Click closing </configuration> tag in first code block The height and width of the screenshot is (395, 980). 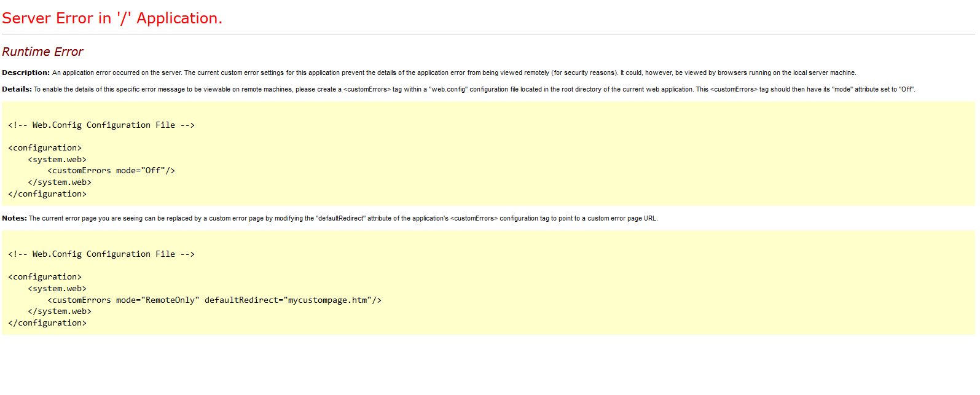[x=47, y=194]
